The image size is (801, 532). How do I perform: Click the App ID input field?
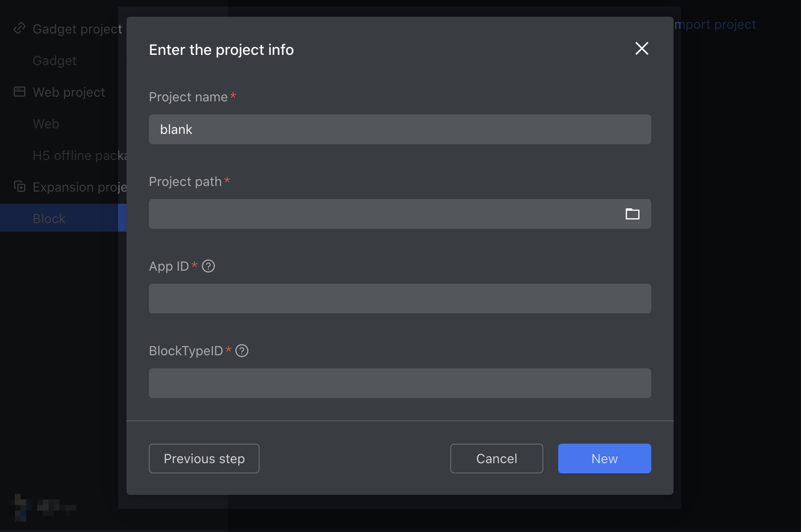tap(399, 299)
